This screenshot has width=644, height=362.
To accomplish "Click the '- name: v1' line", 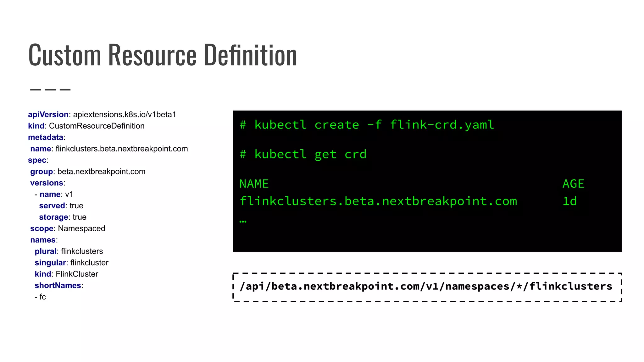I will pos(54,194).
